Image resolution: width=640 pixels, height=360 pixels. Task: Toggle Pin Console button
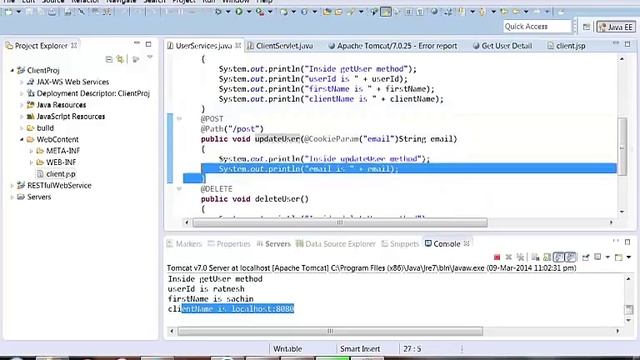pyautogui.click(x=586, y=257)
